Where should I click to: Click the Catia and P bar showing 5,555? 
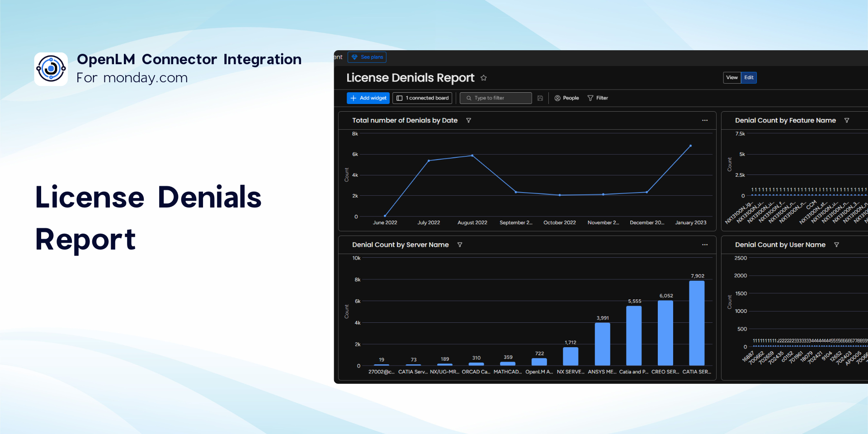pos(634,335)
